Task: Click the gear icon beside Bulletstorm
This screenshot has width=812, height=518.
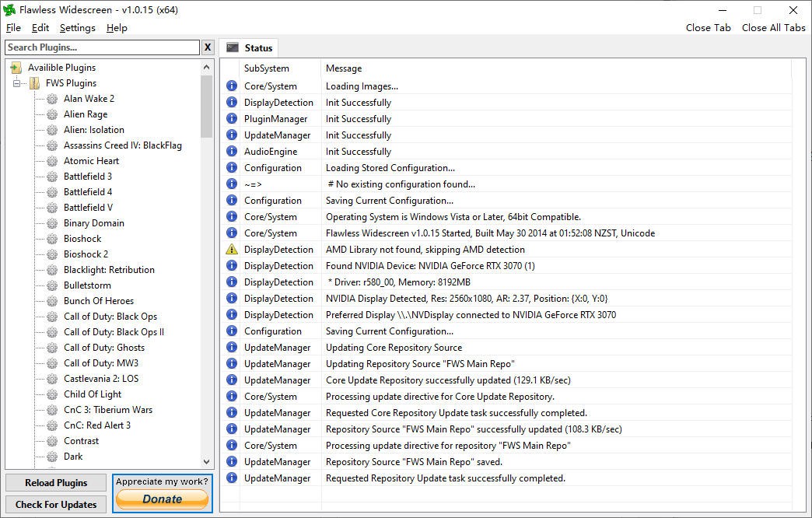Action: click(x=52, y=285)
